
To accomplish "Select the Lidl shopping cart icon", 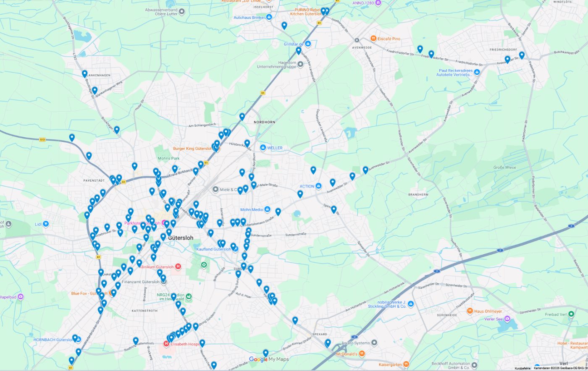I will [46, 224].
